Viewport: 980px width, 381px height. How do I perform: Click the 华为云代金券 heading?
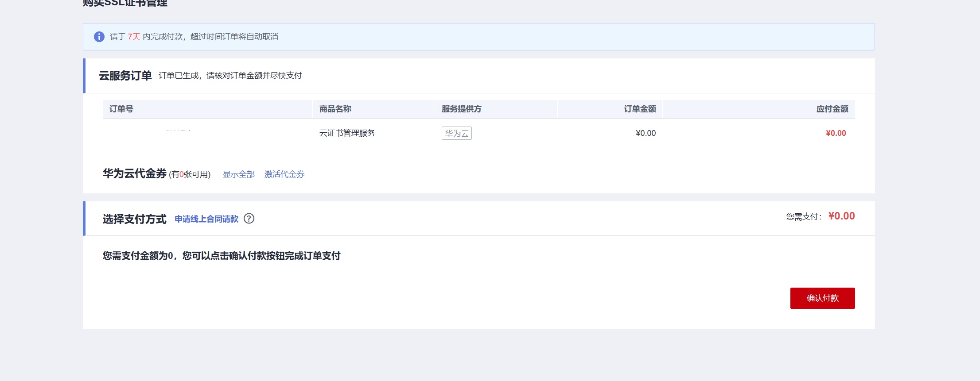135,173
